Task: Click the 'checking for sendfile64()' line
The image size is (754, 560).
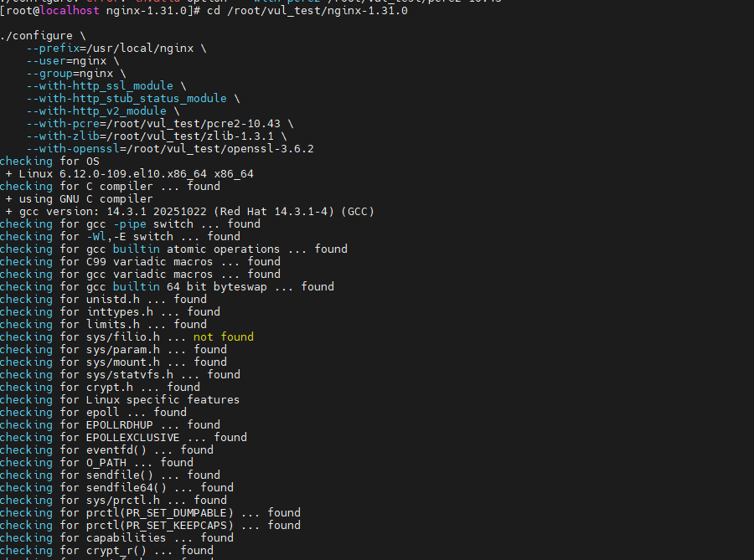Action: [116, 487]
